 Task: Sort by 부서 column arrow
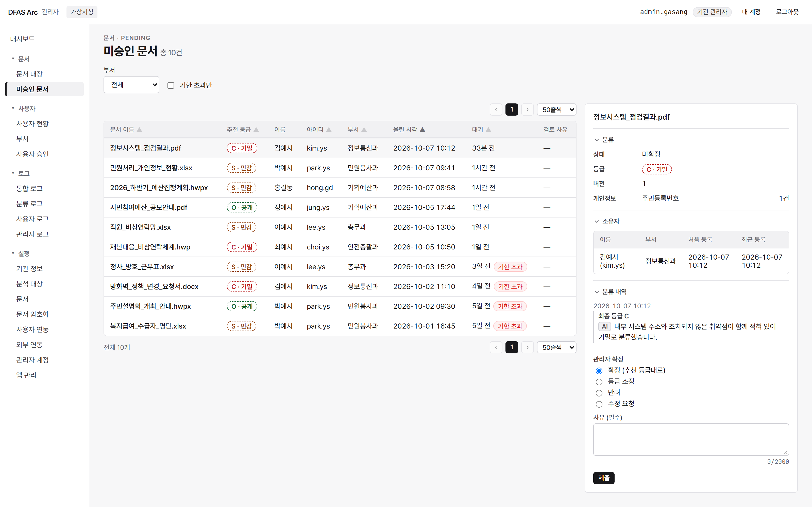pos(364,130)
